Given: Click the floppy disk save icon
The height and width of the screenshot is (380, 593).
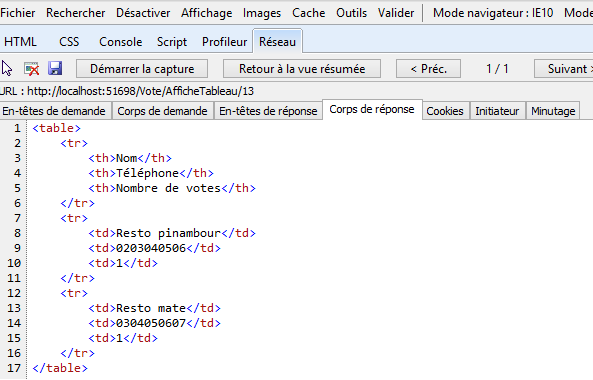Looking at the screenshot, I should click(55, 68).
